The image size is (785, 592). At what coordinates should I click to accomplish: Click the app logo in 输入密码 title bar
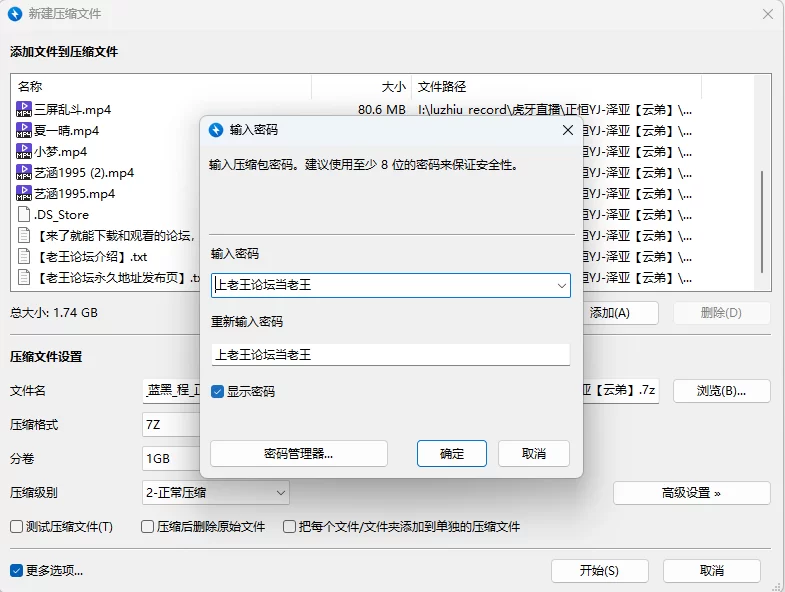[x=216, y=130]
